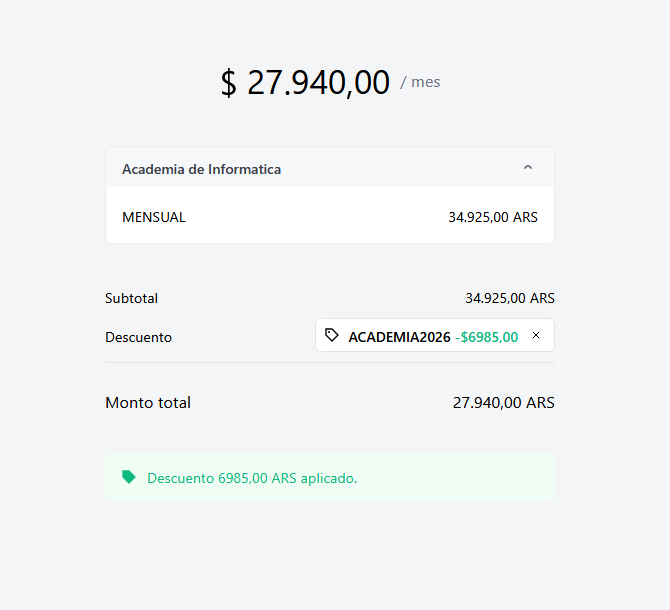This screenshot has width=670, height=610.
Task: Click the green tag icon in discount banner
Action: (x=129, y=477)
